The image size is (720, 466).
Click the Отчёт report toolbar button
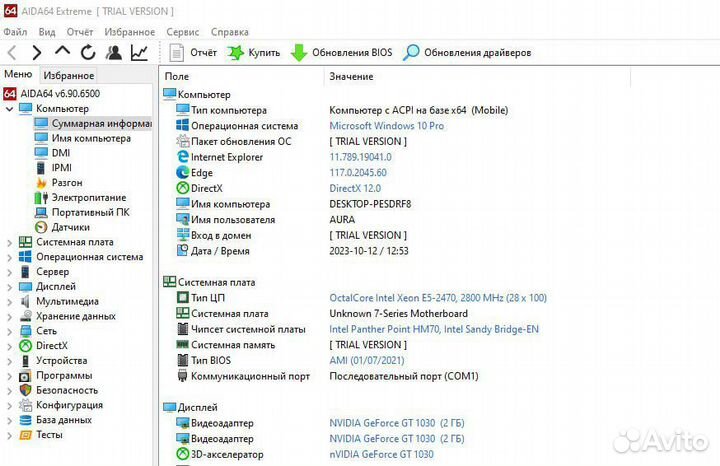pos(192,53)
